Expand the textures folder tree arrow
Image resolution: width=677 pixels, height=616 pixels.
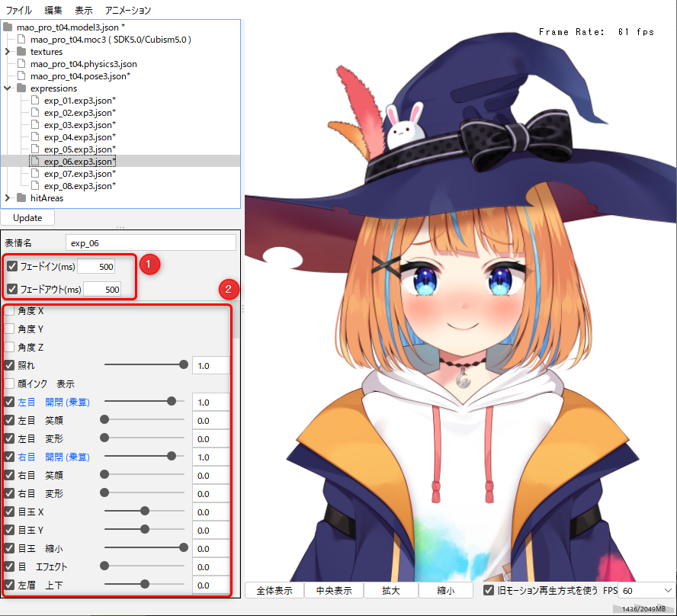pyautogui.click(x=8, y=52)
